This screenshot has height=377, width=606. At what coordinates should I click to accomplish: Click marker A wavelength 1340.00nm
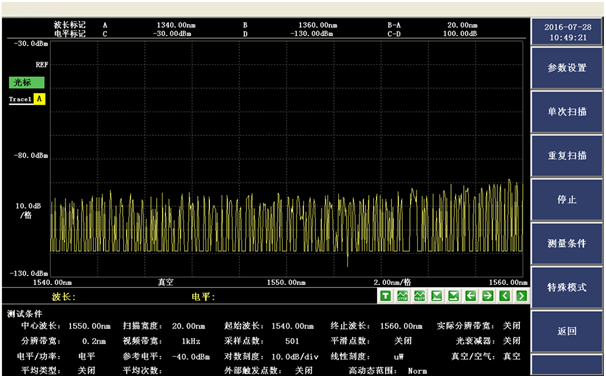[x=176, y=25]
